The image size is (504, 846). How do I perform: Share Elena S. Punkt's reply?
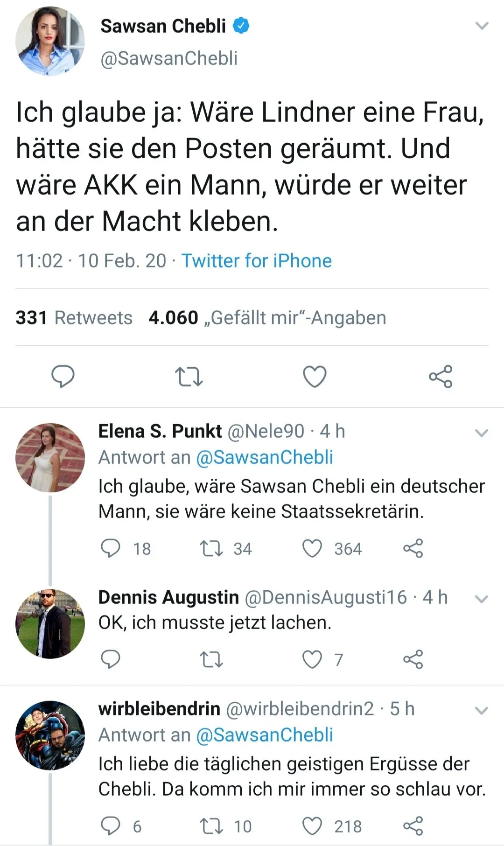click(x=413, y=548)
